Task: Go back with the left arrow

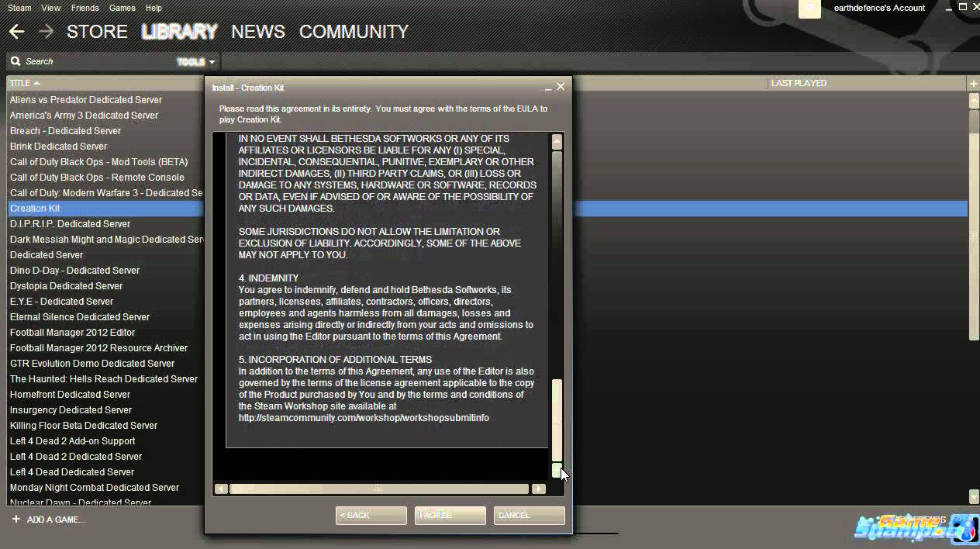Action: tap(16, 32)
